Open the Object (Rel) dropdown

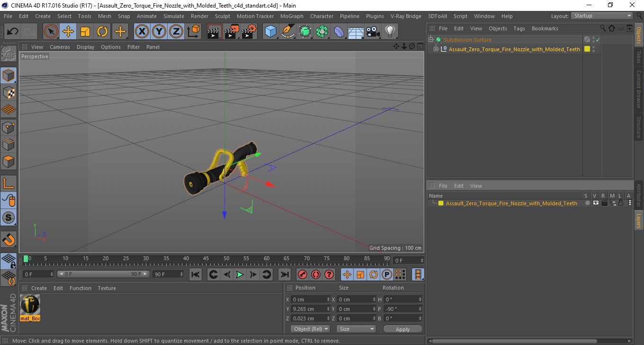click(x=311, y=329)
